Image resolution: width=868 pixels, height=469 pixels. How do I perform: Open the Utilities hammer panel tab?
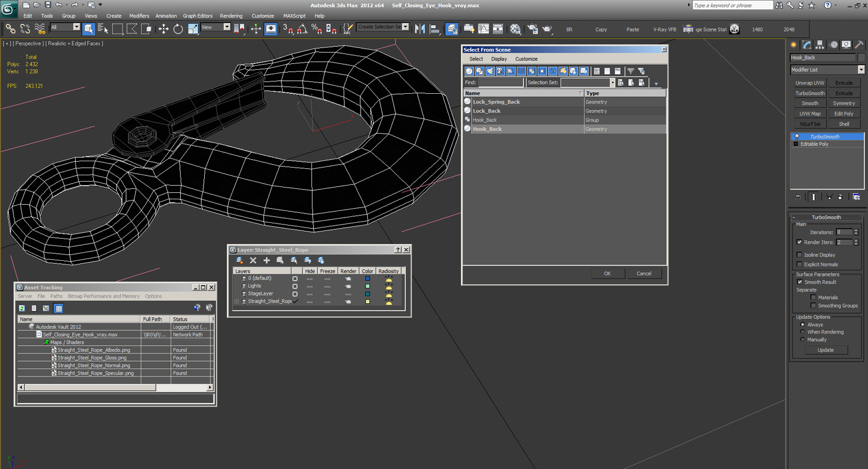tap(859, 45)
